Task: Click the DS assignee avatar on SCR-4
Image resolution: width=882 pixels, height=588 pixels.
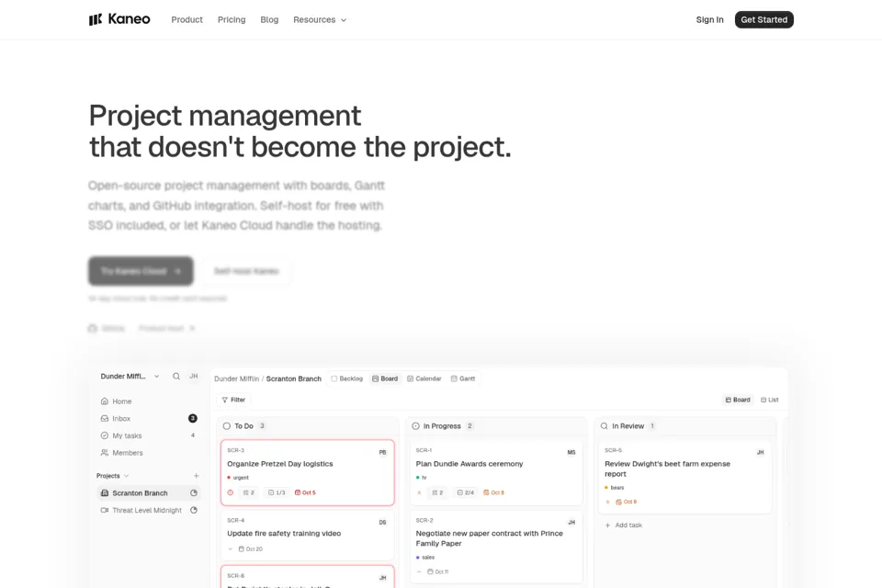Action: (x=382, y=522)
